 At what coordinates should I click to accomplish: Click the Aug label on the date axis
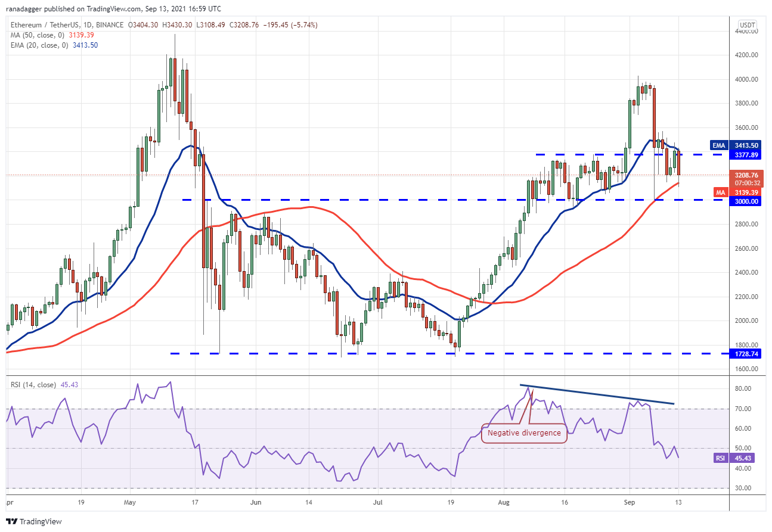pyautogui.click(x=504, y=503)
